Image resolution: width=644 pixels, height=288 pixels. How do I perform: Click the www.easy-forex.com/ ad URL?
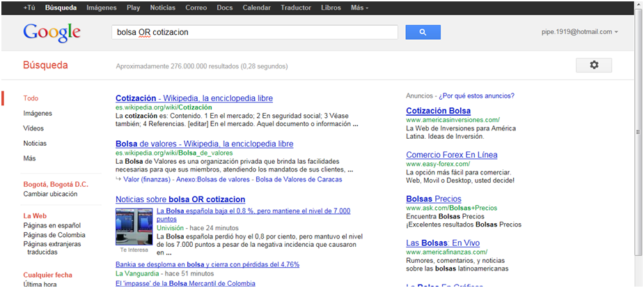438,164
